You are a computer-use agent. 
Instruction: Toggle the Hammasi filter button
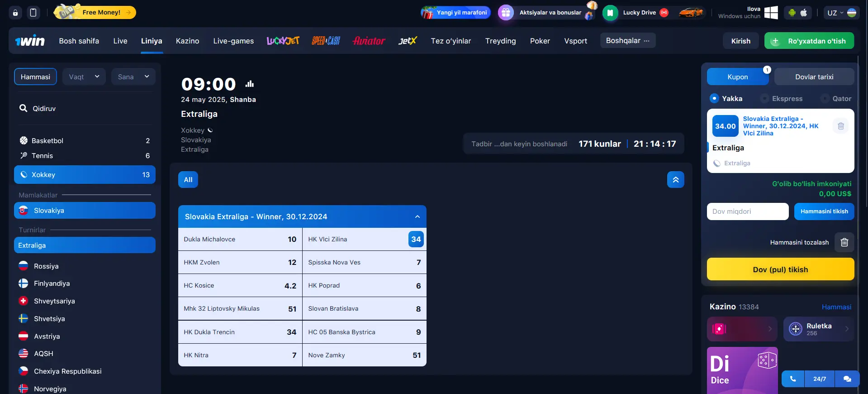35,77
